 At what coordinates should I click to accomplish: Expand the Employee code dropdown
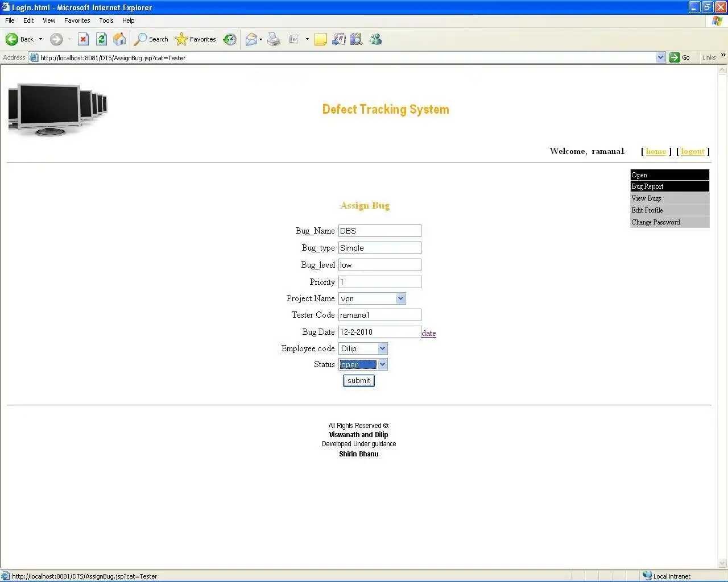(x=382, y=348)
